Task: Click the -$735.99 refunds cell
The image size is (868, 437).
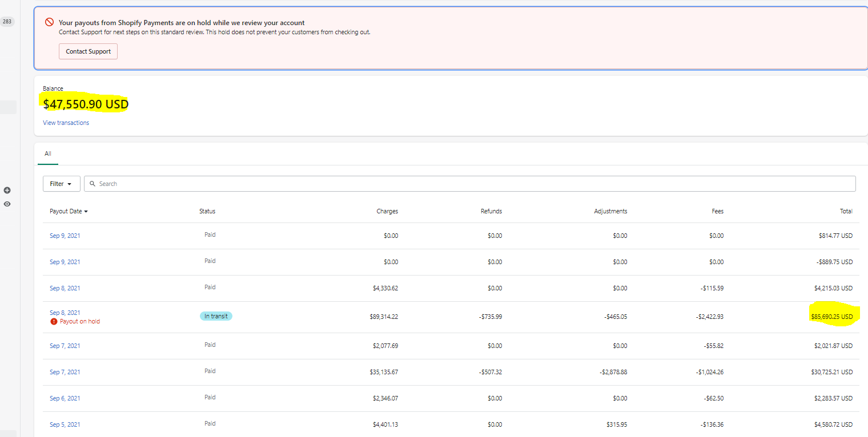Action: pyautogui.click(x=489, y=317)
